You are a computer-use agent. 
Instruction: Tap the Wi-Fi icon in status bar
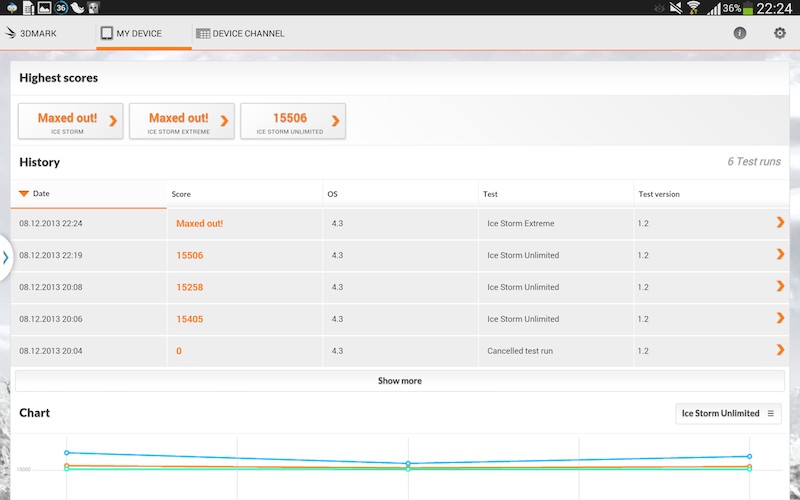pos(693,8)
